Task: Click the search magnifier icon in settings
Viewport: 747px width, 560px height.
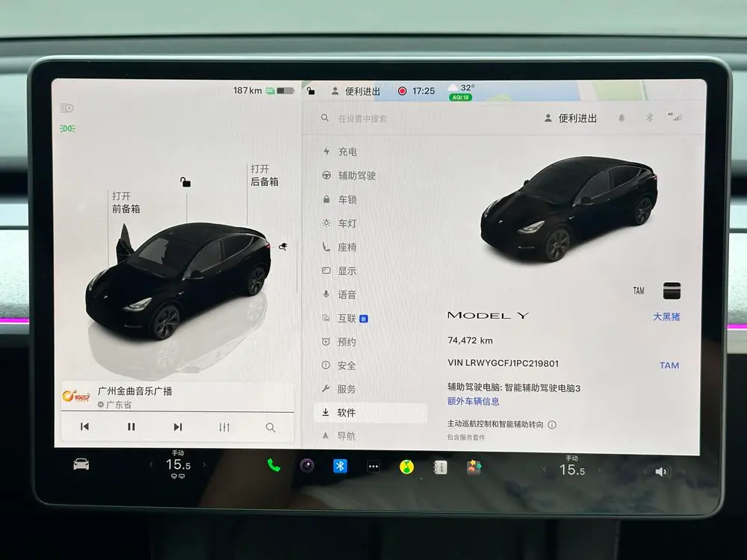Action: point(324,118)
